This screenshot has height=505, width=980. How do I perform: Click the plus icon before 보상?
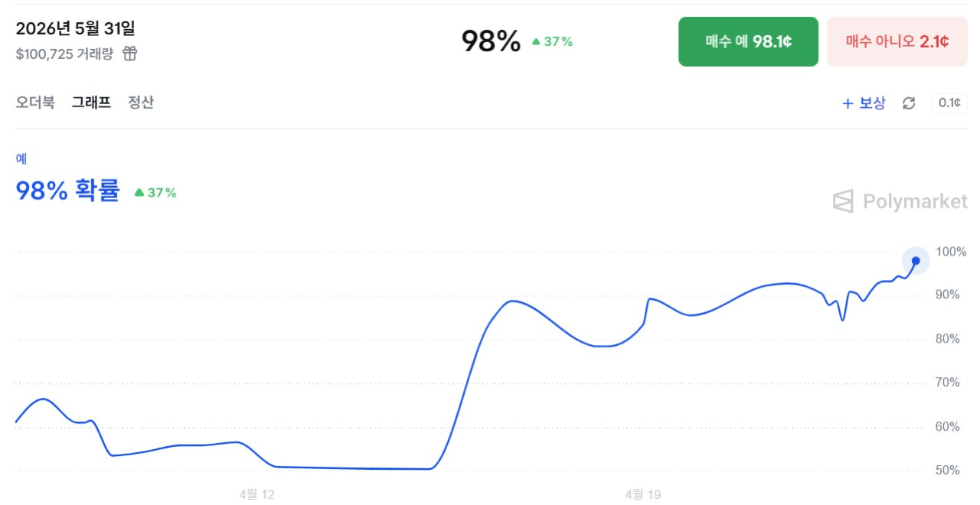click(x=848, y=103)
